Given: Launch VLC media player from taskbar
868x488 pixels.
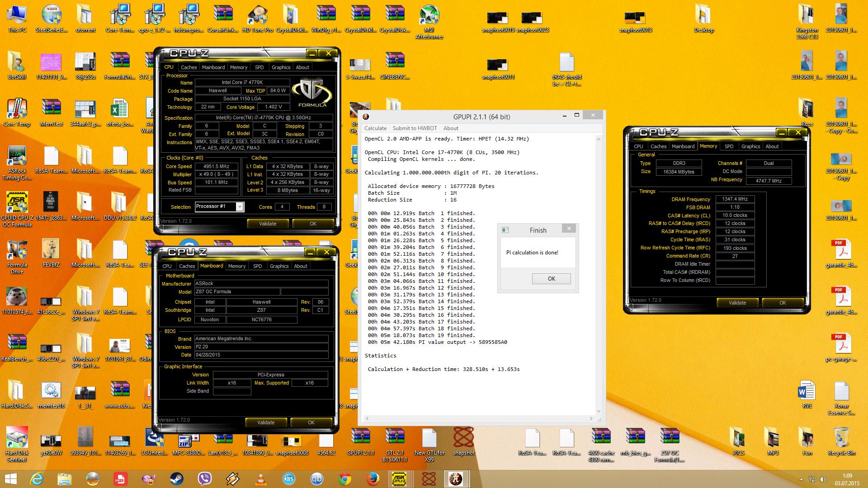Looking at the screenshot, I should pos(261,479).
